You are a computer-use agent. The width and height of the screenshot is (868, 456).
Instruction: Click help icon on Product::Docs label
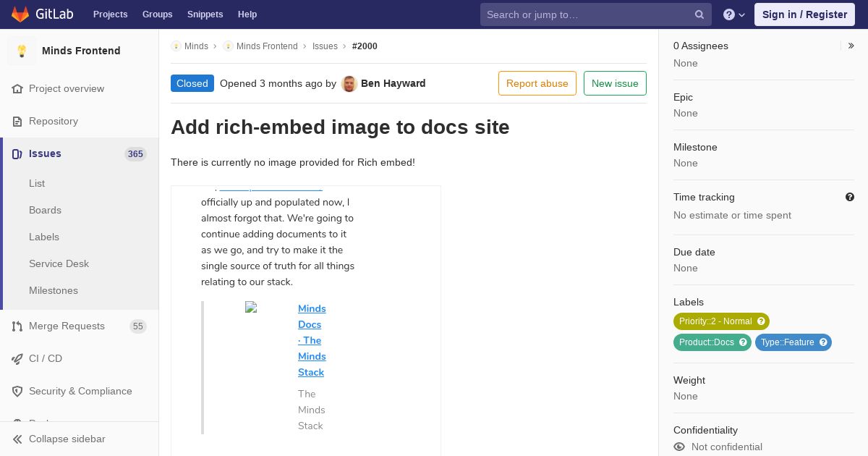click(743, 342)
